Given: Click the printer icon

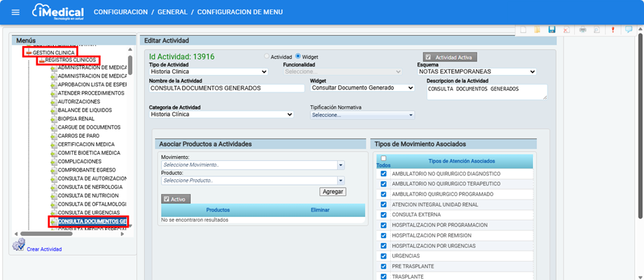Looking at the screenshot, I should (x=582, y=30).
